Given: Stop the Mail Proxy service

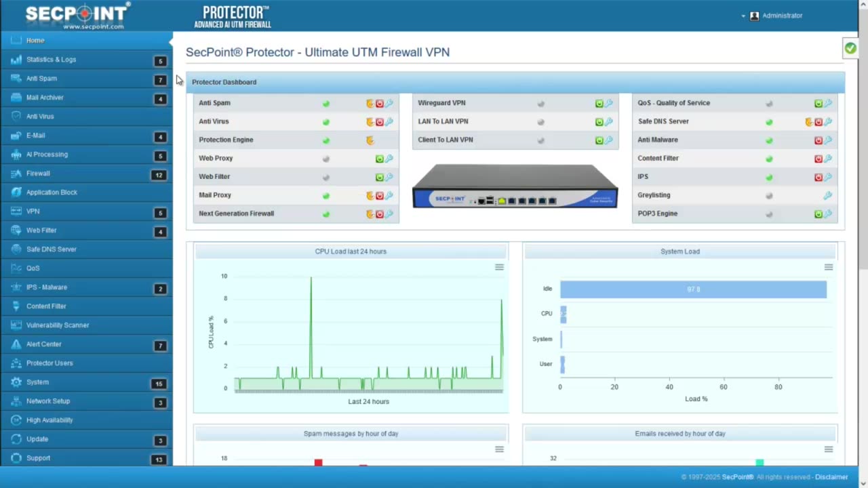Looking at the screenshot, I should [x=380, y=195].
